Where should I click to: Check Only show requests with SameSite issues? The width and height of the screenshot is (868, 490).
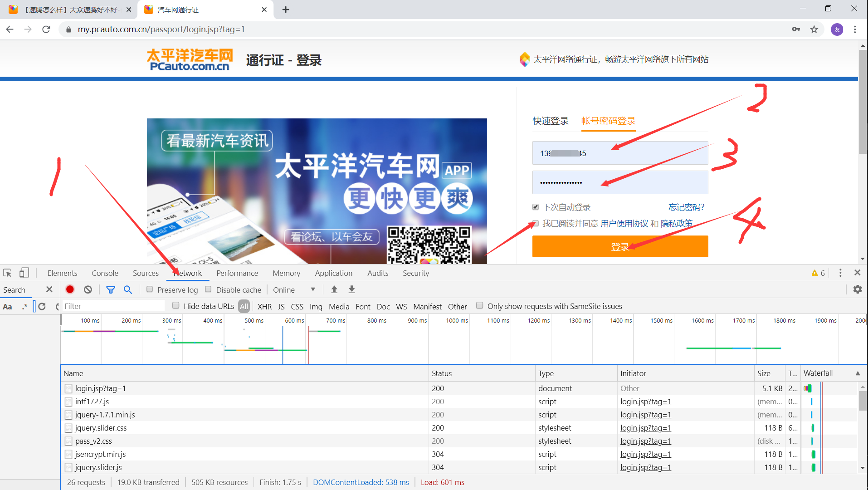pos(479,306)
